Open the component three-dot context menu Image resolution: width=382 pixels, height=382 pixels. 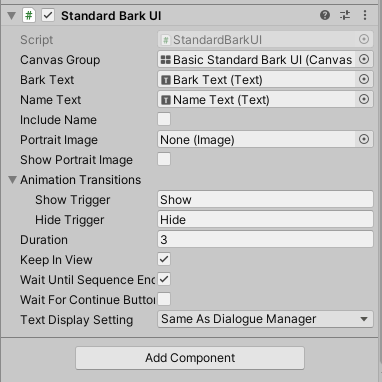[365, 15]
